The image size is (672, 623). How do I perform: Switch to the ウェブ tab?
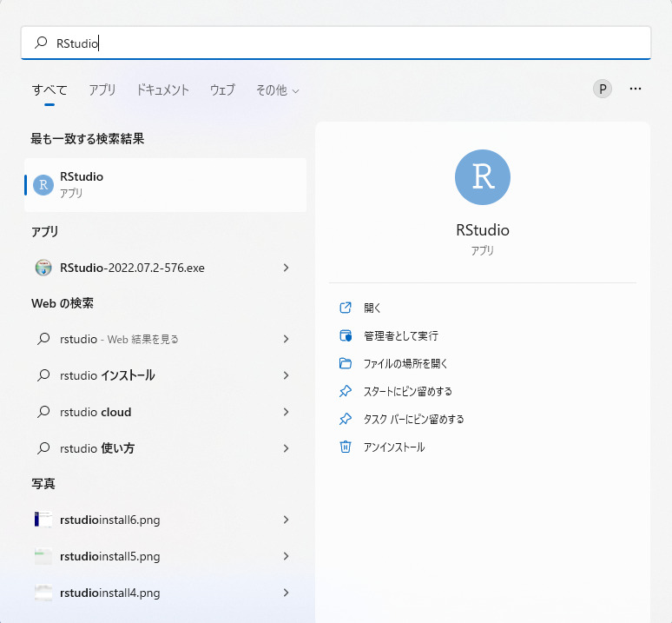click(x=222, y=90)
